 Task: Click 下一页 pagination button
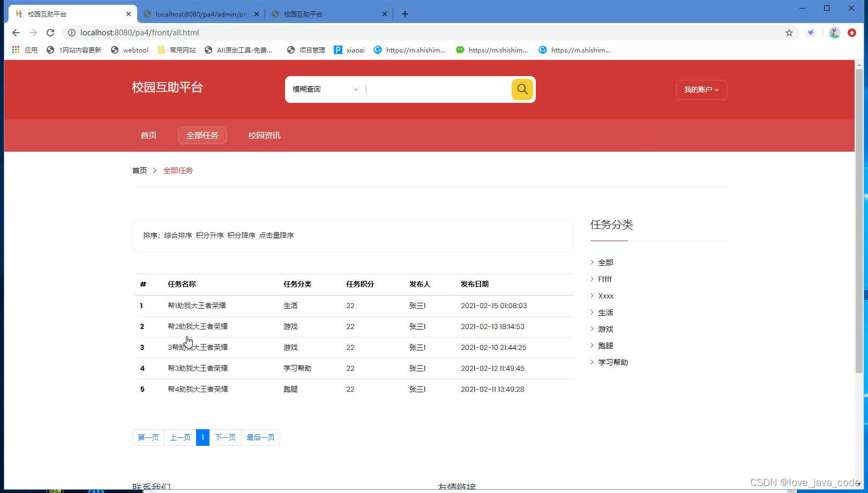(225, 437)
